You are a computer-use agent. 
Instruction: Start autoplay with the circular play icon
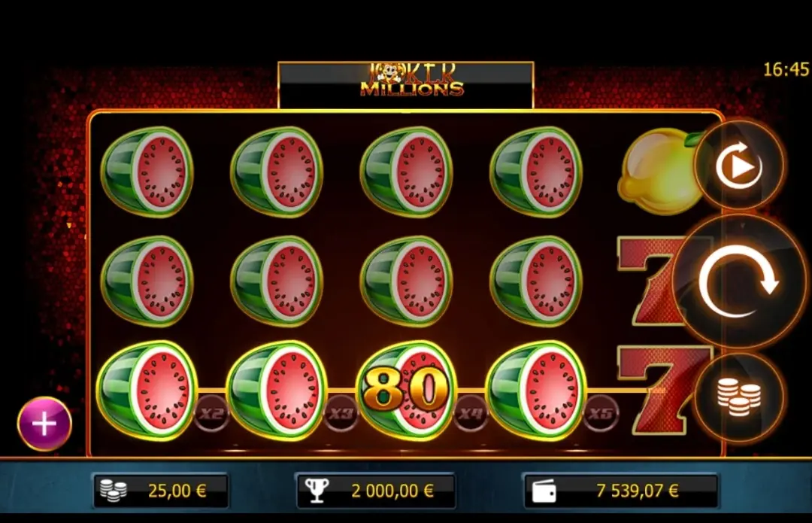(x=740, y=166)
